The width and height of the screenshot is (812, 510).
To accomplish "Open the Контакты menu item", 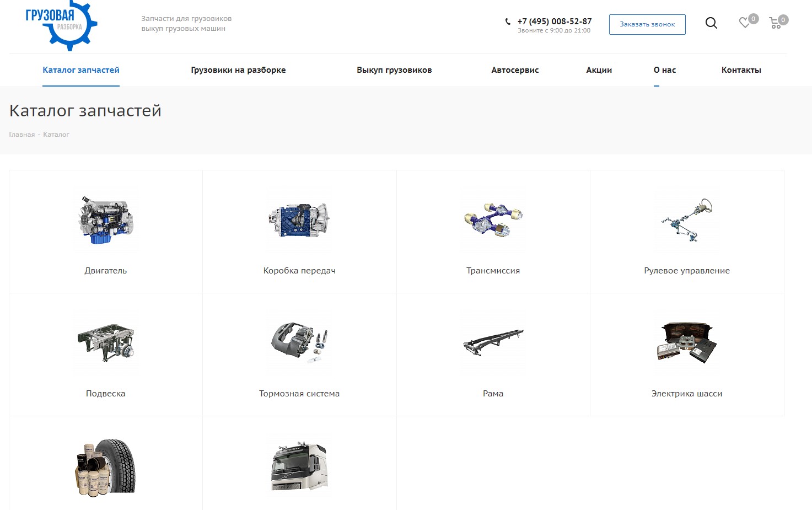I will (x=741, y=70).
